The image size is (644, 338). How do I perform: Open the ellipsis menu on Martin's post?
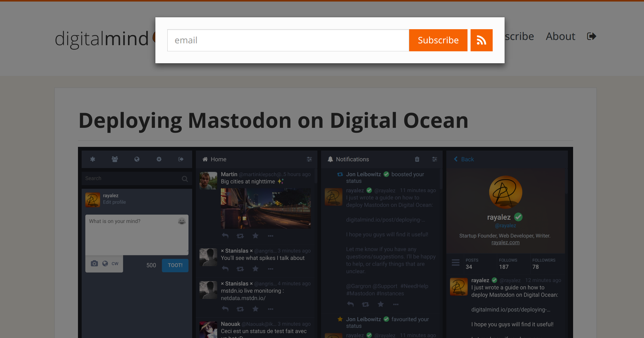click(270, 236)
